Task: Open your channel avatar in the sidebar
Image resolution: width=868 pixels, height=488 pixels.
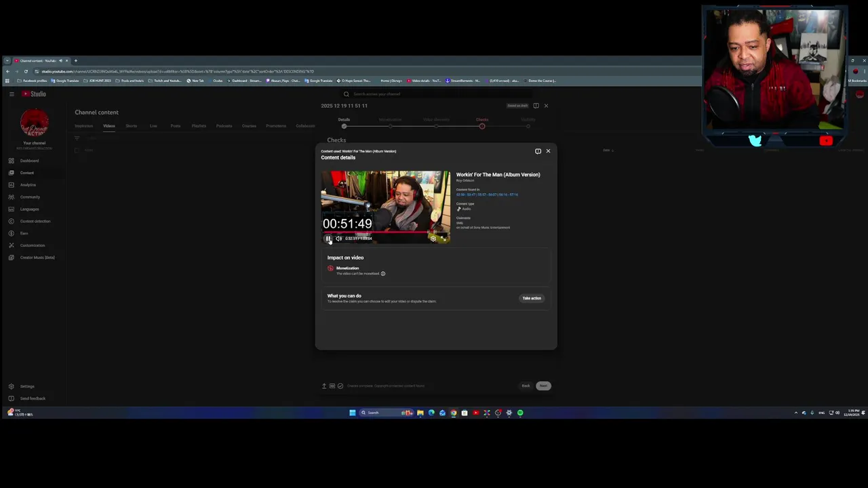Action: point(35,123)
